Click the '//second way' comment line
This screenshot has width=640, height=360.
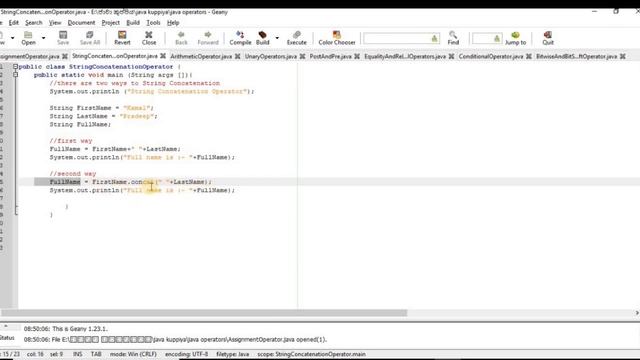pyautogui.click(x=73, y=173)
